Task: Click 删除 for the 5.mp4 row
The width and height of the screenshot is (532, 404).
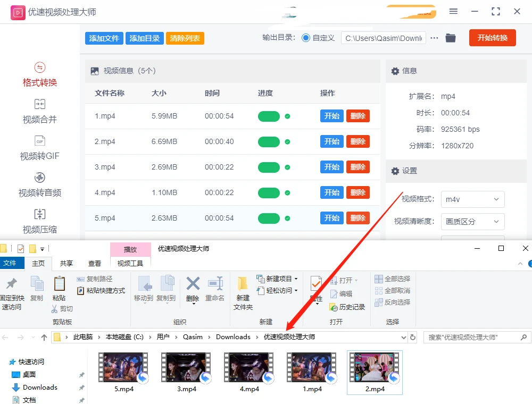Action: coord(358,218)
